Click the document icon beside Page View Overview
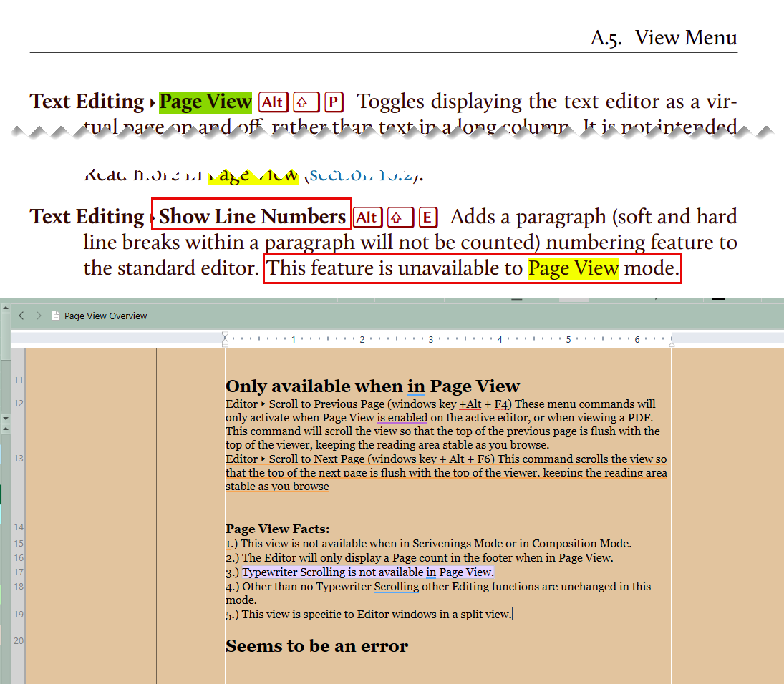This screenshot has width=784, height=684. [x=56, y=316]
